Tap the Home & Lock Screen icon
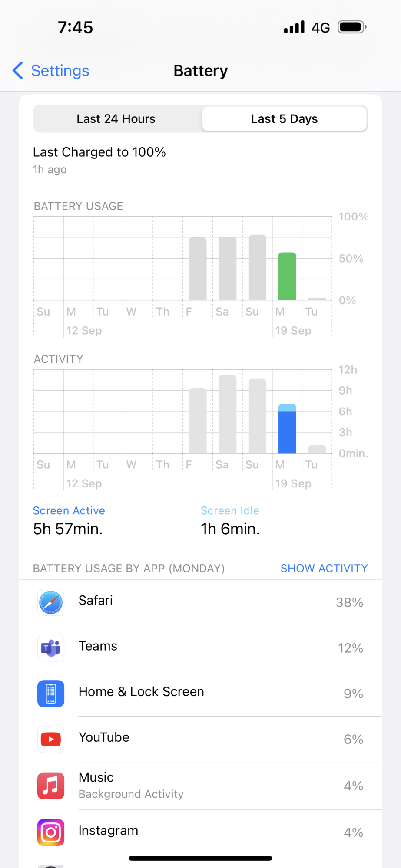401x868 pixels. coord(51,694)
